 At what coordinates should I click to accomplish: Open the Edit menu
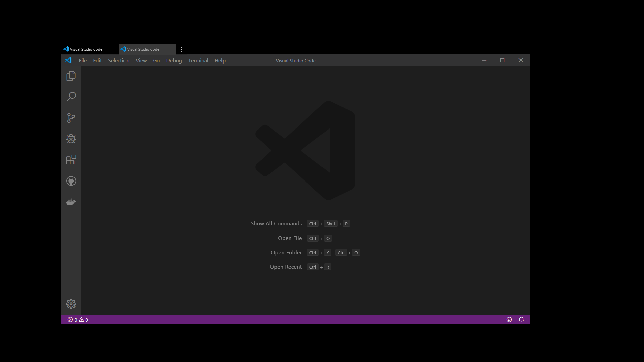point(97,61)
